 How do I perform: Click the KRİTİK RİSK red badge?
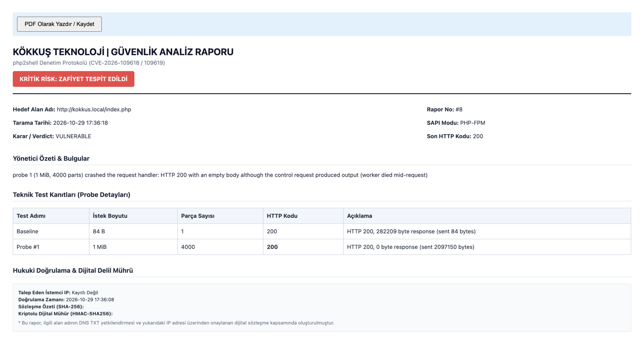73,79
